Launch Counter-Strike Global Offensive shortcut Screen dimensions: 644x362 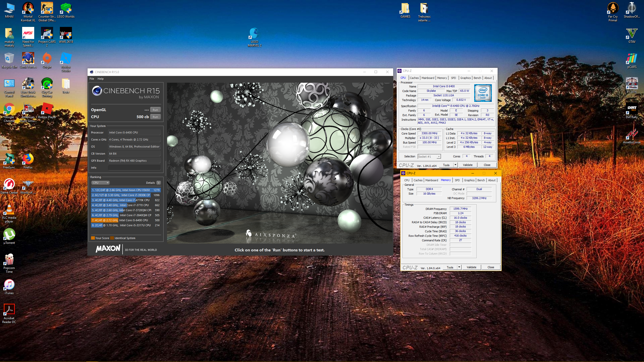[47, 12]
